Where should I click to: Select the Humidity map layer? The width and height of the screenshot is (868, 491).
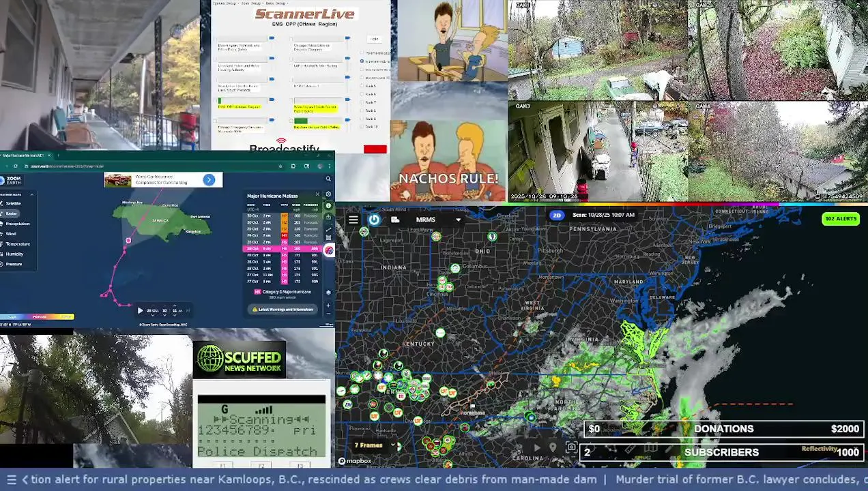pyautogui.click(x=13, y=254)
